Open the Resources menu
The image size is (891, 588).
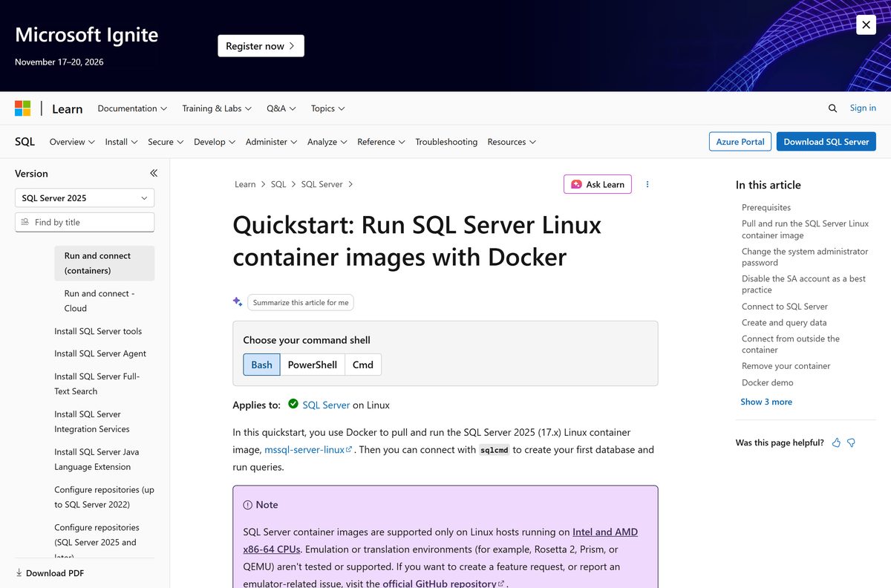(x=512, y=142)
